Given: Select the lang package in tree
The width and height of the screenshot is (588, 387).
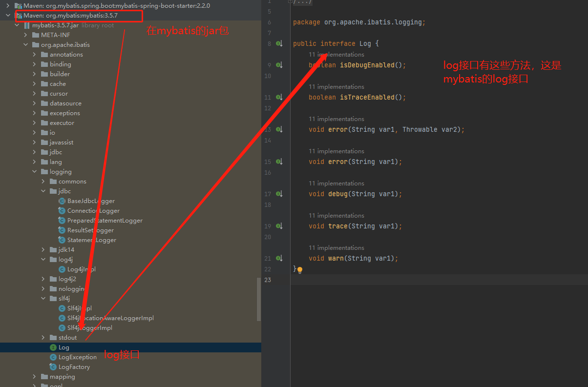Looking at the screenshot, I should (56, 162).
